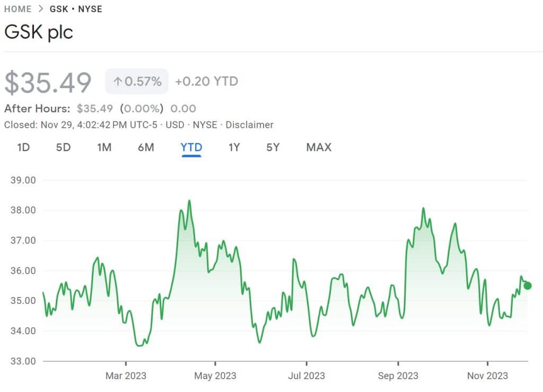This screenshot has height=392, width=543.
Task: Click the green current-price dot on chart
Action: pyautogui.click(x=528, y=286)
